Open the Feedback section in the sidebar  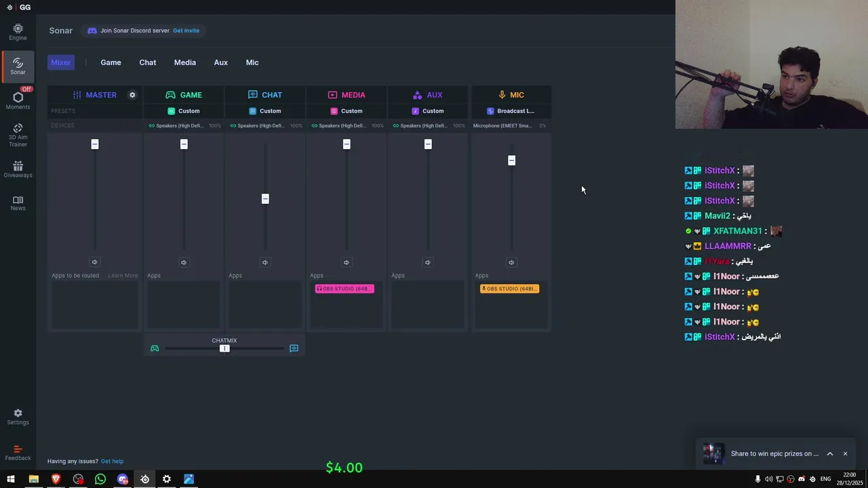point(18,453)
